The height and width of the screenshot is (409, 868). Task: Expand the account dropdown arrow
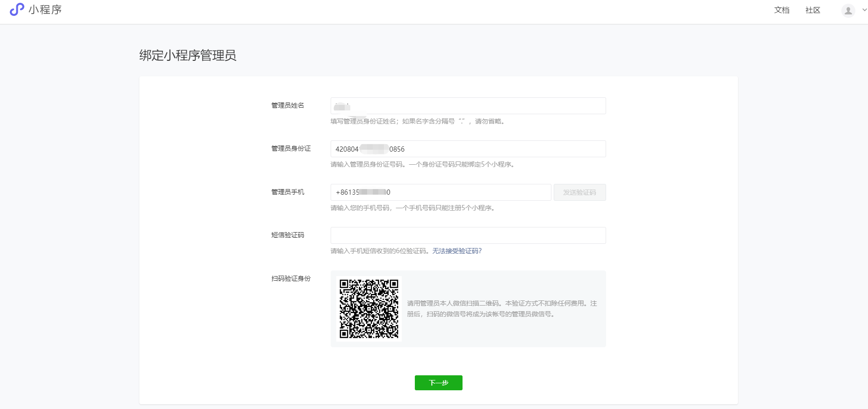tap(864, 10)
